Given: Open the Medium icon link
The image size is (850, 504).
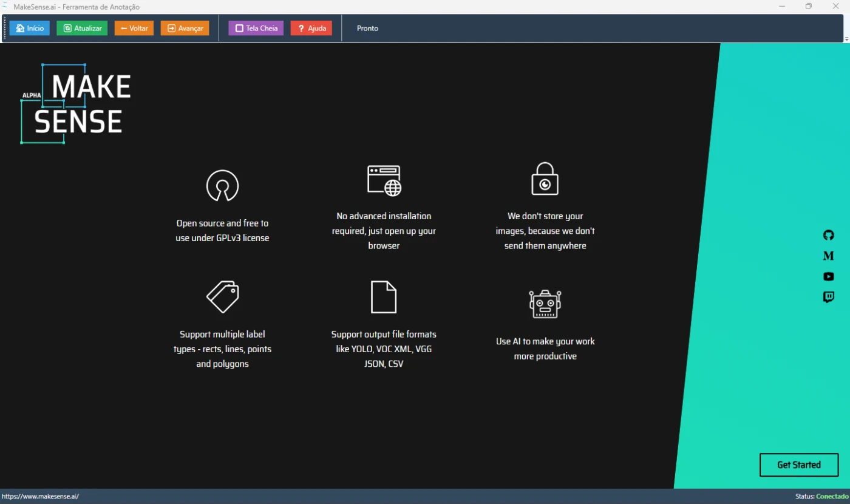Looking at the screenshot, I should (828, 256).
